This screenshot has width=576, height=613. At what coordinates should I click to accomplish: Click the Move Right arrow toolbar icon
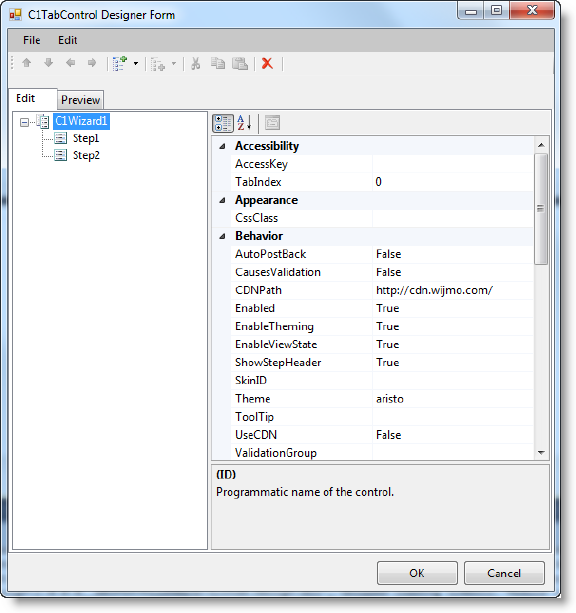coord(92,63)
